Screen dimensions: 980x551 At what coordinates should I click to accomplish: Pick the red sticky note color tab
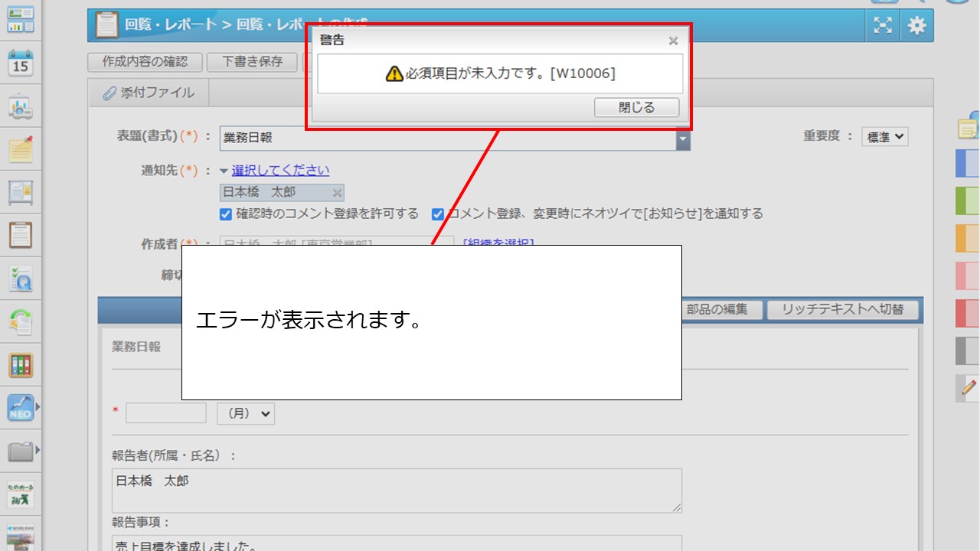968,314
